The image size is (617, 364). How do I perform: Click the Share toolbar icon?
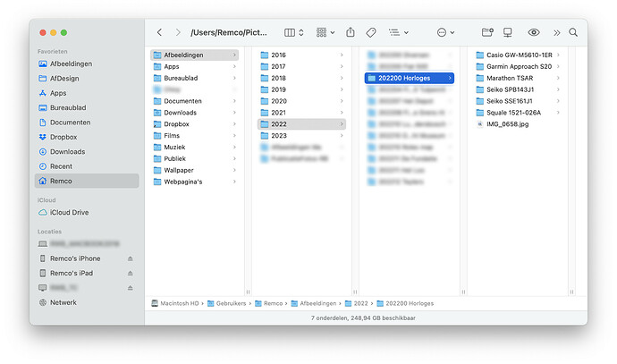coord(351,32)
